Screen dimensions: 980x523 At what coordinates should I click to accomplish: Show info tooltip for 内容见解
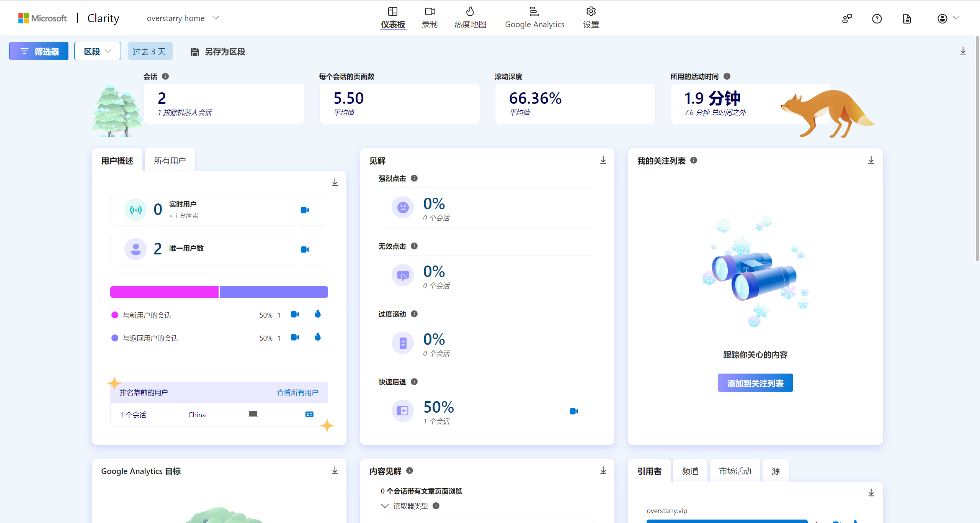click(x=410, y=471)
